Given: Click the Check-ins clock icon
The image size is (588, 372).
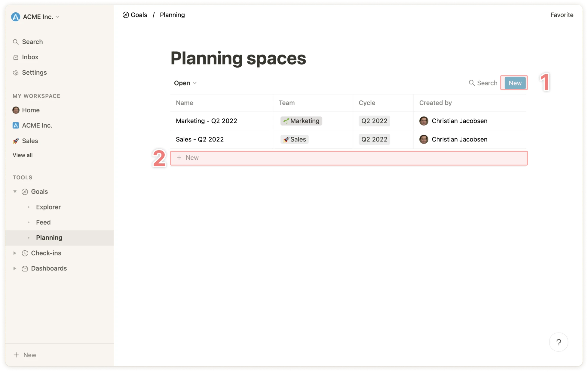Looking at the screenshot, I should click(x=25, y=253).
